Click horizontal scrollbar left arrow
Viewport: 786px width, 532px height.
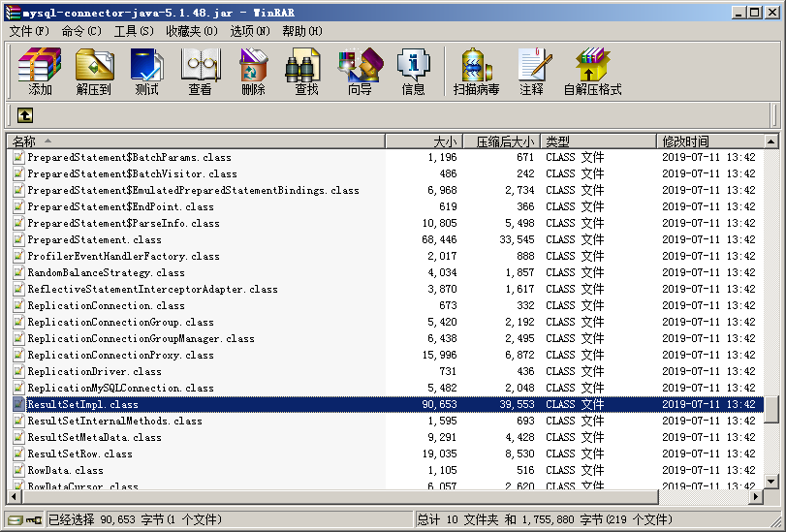click(14, 497)
